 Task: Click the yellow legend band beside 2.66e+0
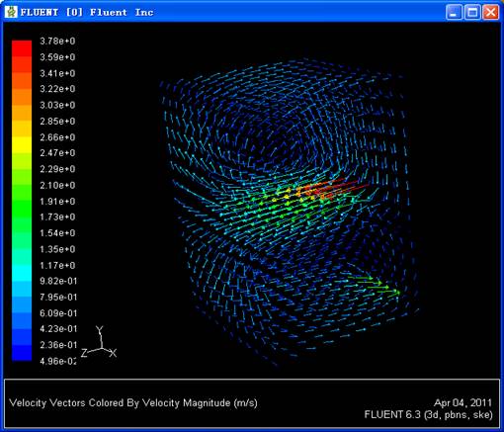tap(22, 137)
